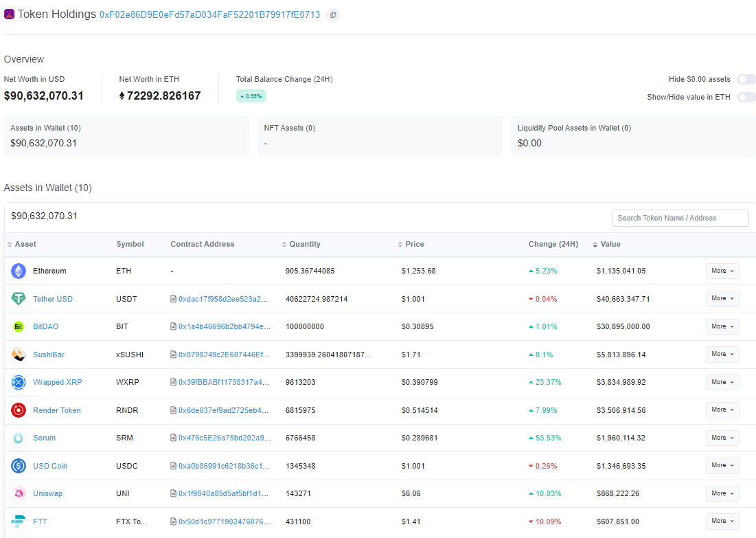
Task: Open More dropdown for Uniswap row
Action: coord(722,493)
